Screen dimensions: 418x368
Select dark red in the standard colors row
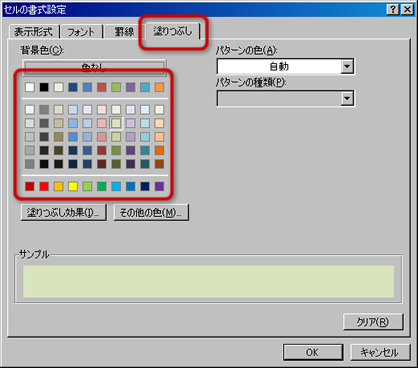30,186
